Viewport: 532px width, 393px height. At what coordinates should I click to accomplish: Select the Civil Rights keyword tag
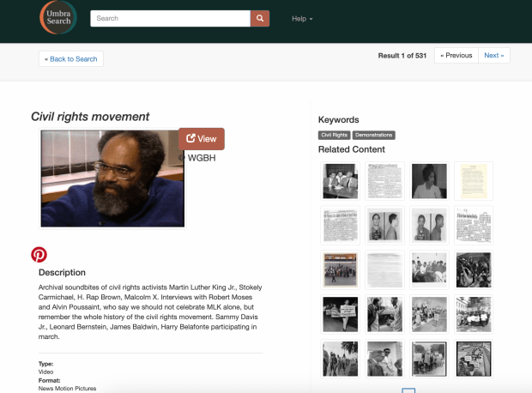tap(334, 135)
